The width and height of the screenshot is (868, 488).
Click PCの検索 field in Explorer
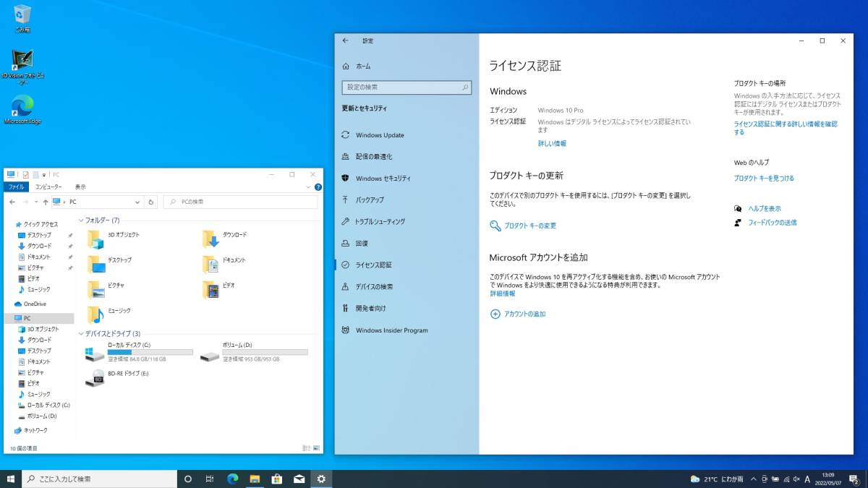[240, 202]
